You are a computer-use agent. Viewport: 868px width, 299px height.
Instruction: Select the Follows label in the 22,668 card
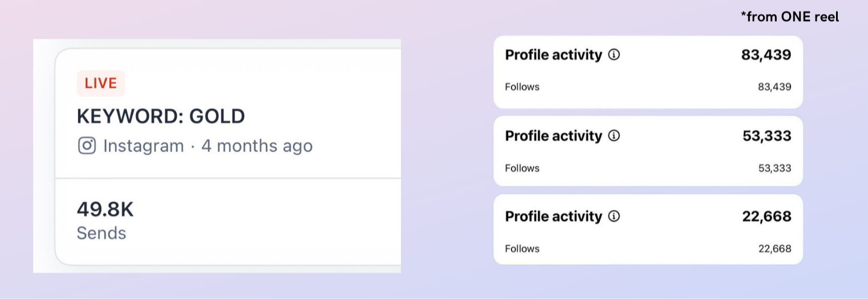(x=522, y=248)
